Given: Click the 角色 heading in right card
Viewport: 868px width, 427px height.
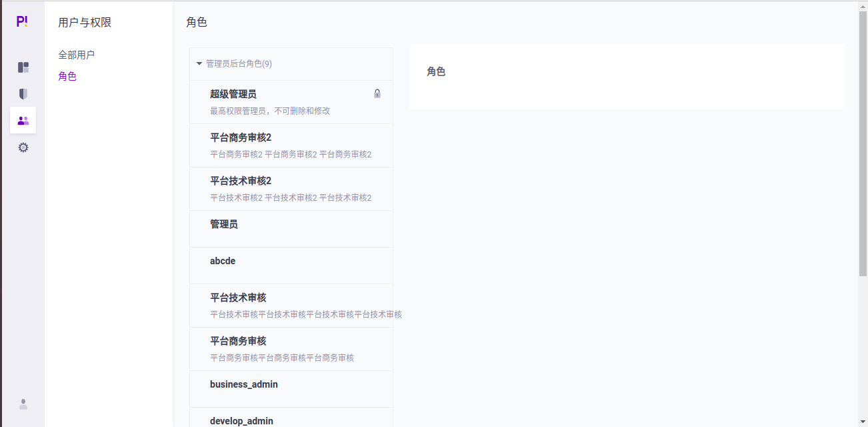Looking at the screenshot, I should point(436,71).
